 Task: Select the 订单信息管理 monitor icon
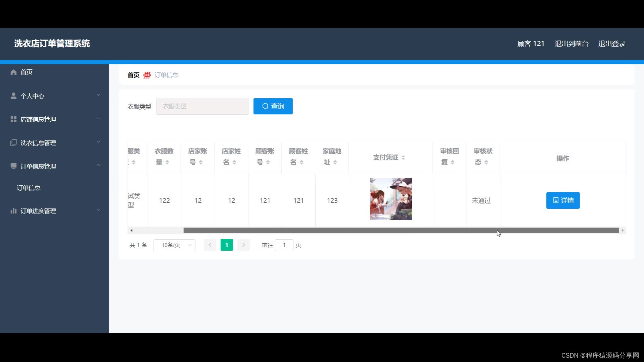(x=13, y=166)
